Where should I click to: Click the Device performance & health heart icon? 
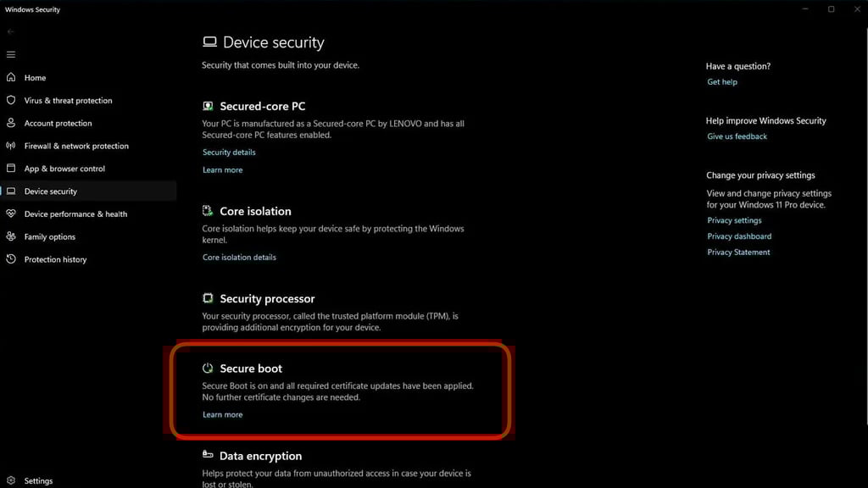pos(11,214)
